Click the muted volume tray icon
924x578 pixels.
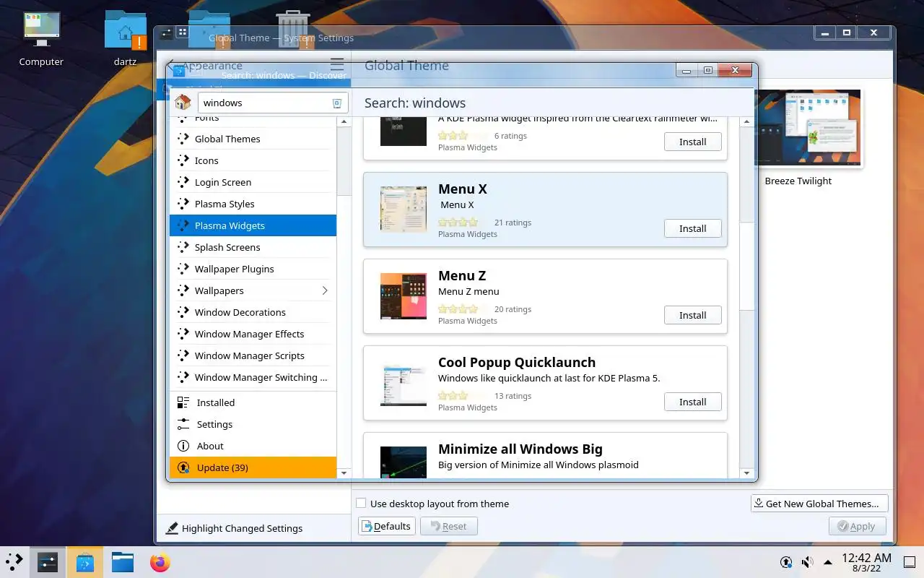[807, 561]
